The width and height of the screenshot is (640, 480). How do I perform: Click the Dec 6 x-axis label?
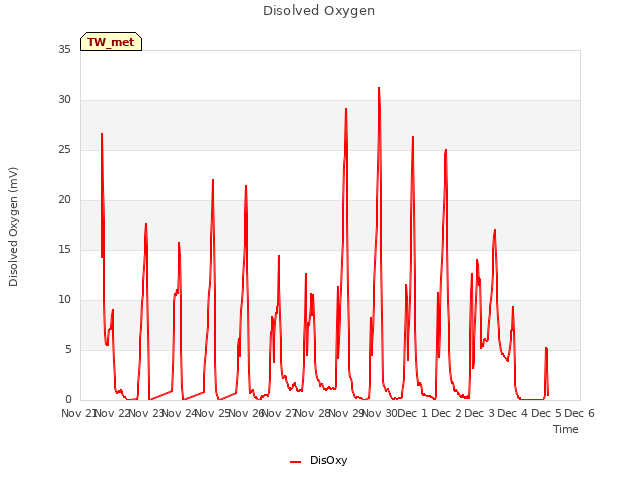(579, 413)
